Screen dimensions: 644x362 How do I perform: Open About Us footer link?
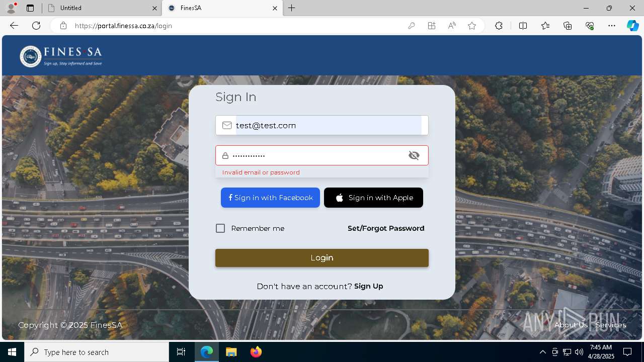coord(571,325)
